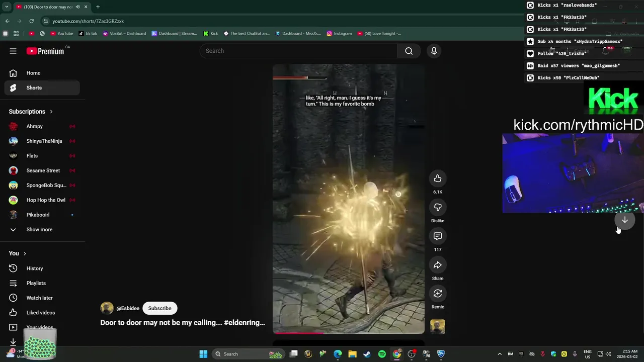644x362 pixels.
Task: Open a new Chrome tab
Action: click(98, 7)
